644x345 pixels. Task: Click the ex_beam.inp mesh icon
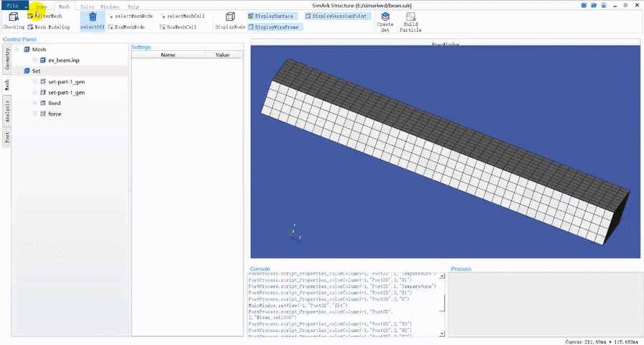(x=42, y=60)
